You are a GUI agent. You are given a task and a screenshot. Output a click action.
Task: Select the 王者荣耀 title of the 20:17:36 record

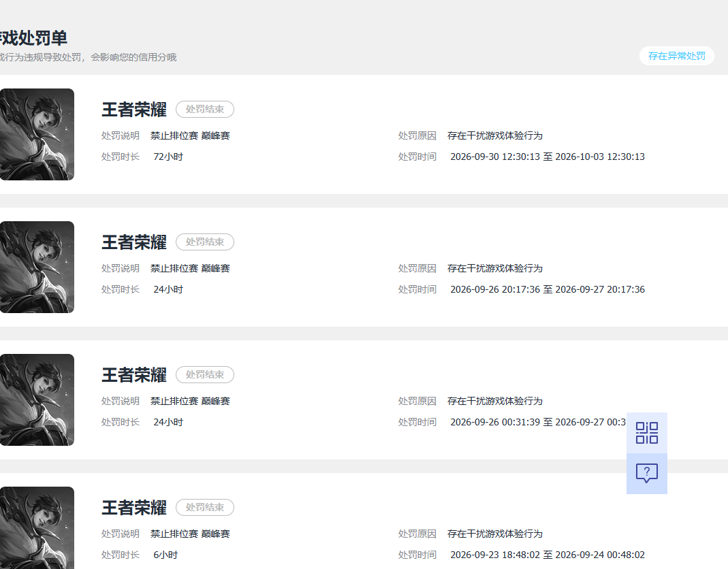pos(134,242)
